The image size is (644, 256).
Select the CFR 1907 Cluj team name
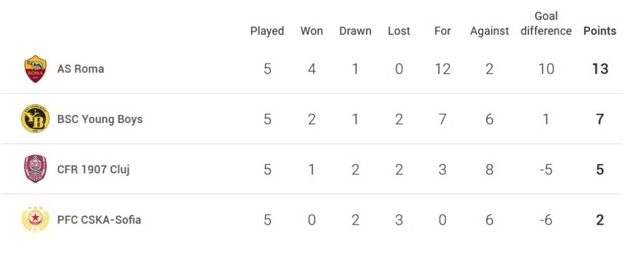[93, 169]
